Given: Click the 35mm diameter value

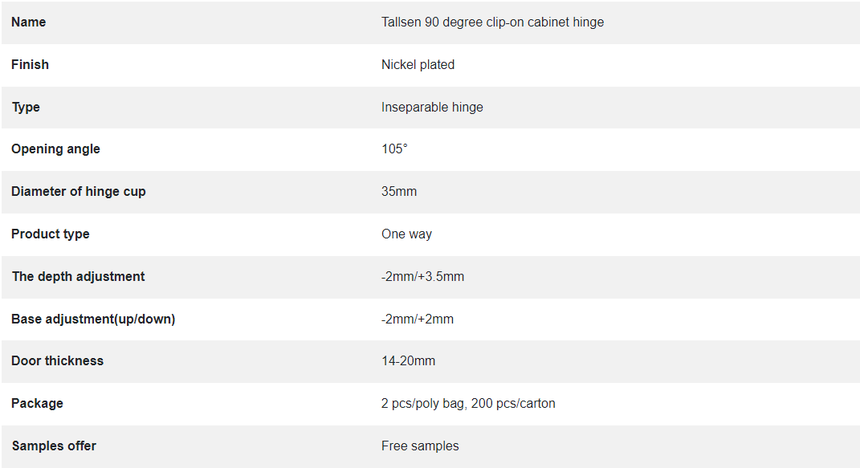Looking at the screenshot, I should point(399,191).
